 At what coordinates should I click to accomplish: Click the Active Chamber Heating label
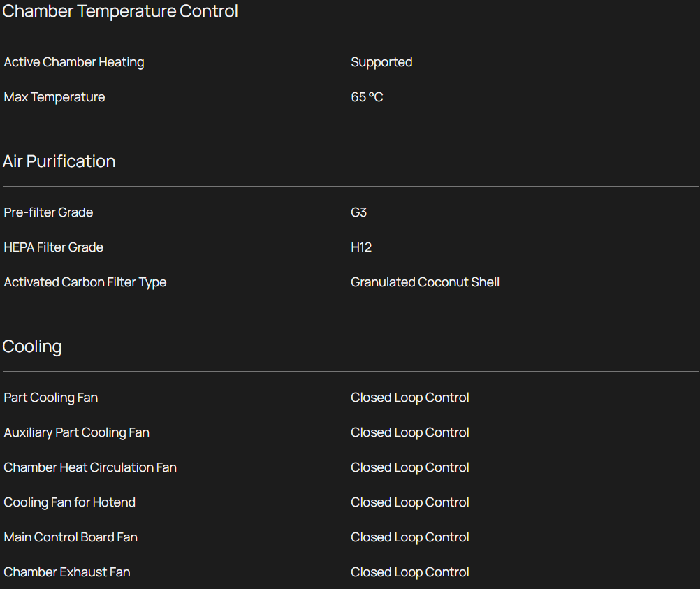[74, 62]
